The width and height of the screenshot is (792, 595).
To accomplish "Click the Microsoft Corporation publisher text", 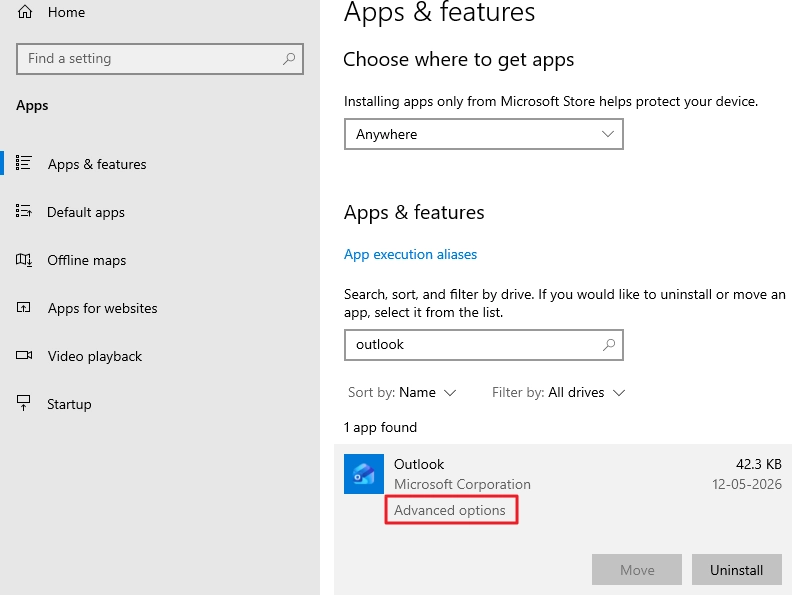I will pos(462,484).
